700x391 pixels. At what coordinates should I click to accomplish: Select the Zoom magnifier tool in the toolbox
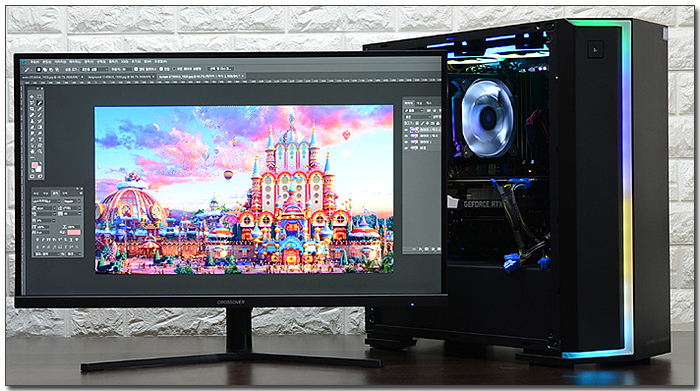click(x=40, y=151)
